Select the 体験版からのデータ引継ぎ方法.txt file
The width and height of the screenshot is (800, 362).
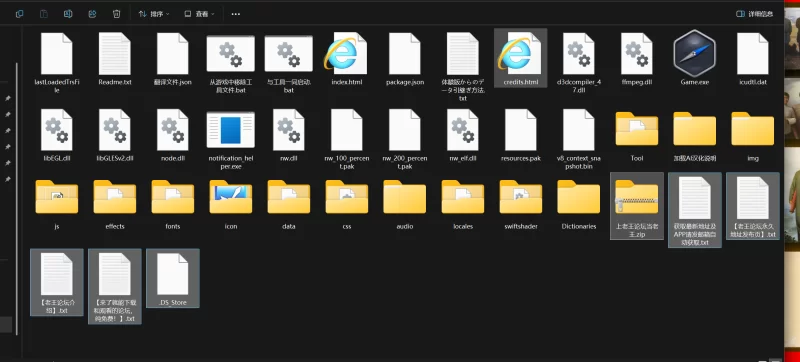(x=463, y=66)
